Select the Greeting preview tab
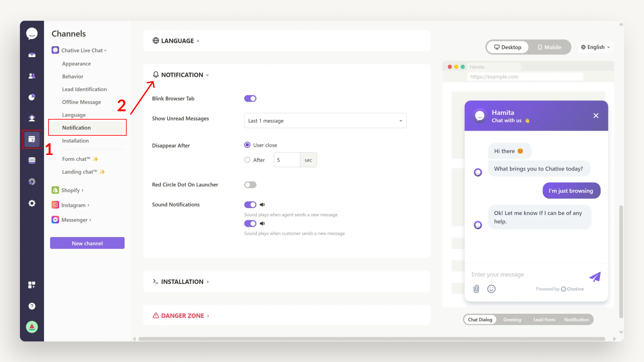The image size is (644, 362). (x=512, y=319)
